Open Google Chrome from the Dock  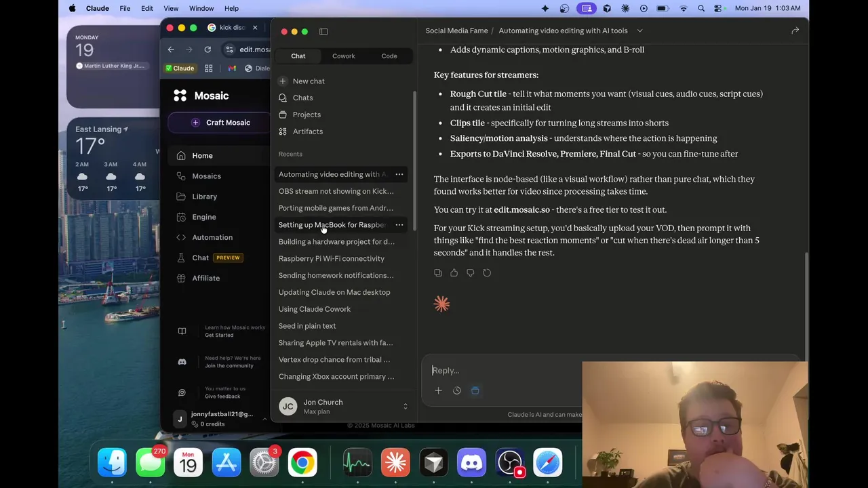click(302, 463)
